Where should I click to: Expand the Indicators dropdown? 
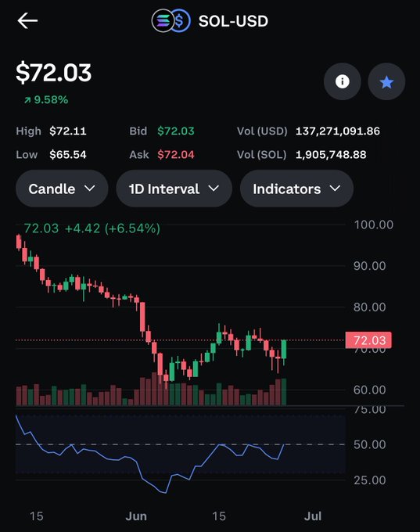[297, 189]
